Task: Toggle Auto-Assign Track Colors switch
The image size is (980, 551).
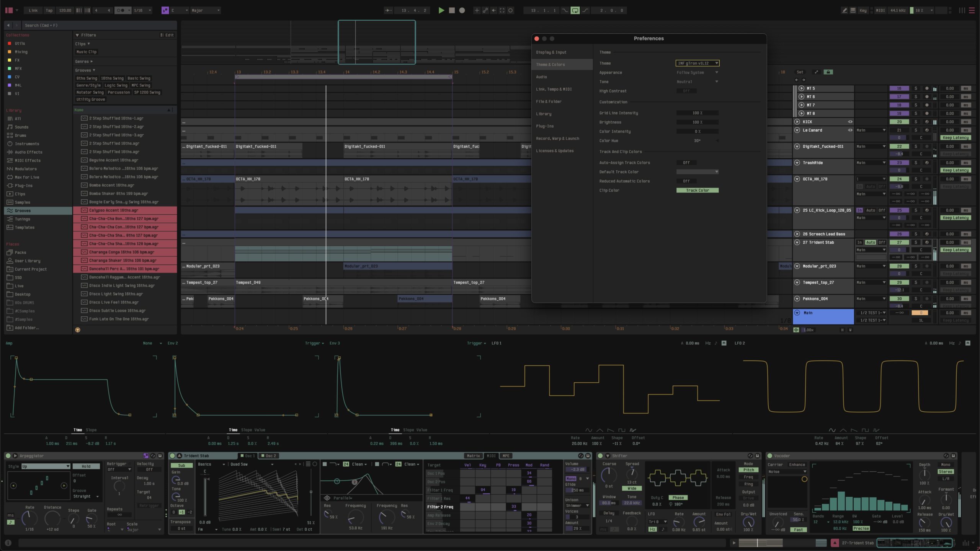Action: click(x=686, y=163)
